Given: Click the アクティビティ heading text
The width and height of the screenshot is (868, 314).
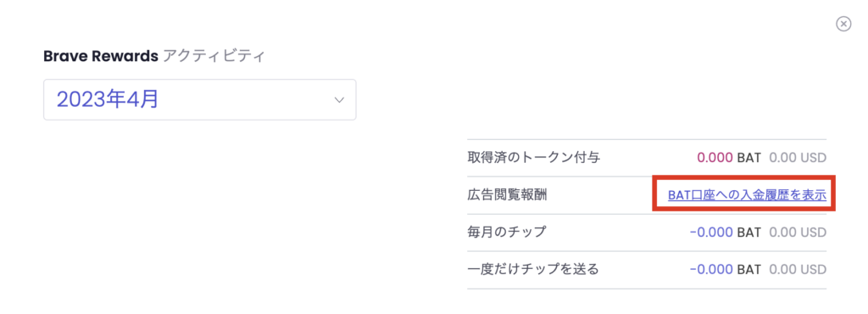Looking at the screenshot, I should [214, 56].
